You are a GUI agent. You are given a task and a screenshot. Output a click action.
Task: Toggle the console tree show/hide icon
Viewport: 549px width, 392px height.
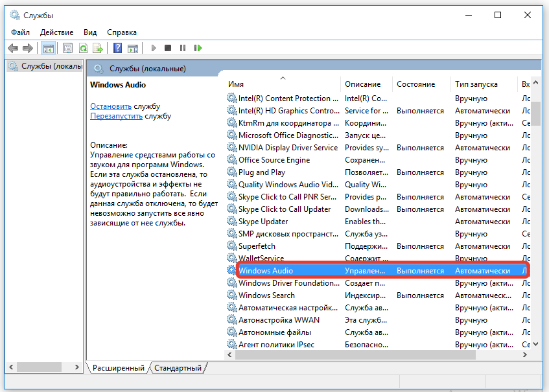[x=48, y=48]
